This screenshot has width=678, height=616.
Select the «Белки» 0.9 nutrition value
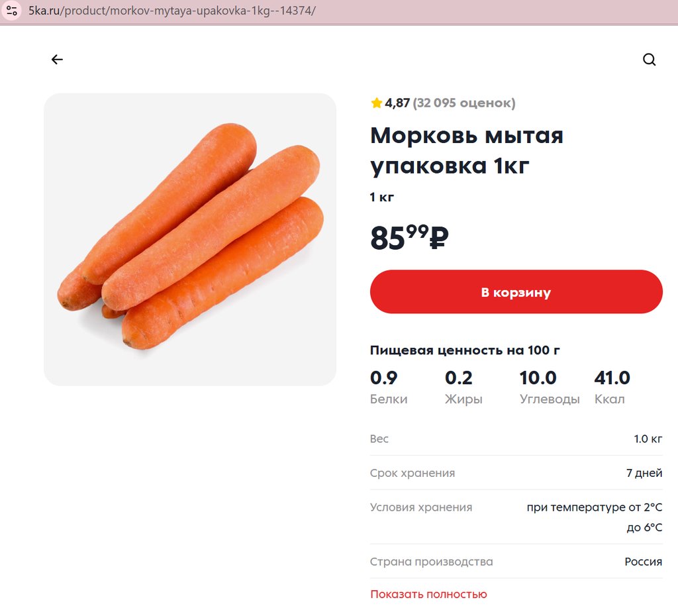[x=384, y=378]
